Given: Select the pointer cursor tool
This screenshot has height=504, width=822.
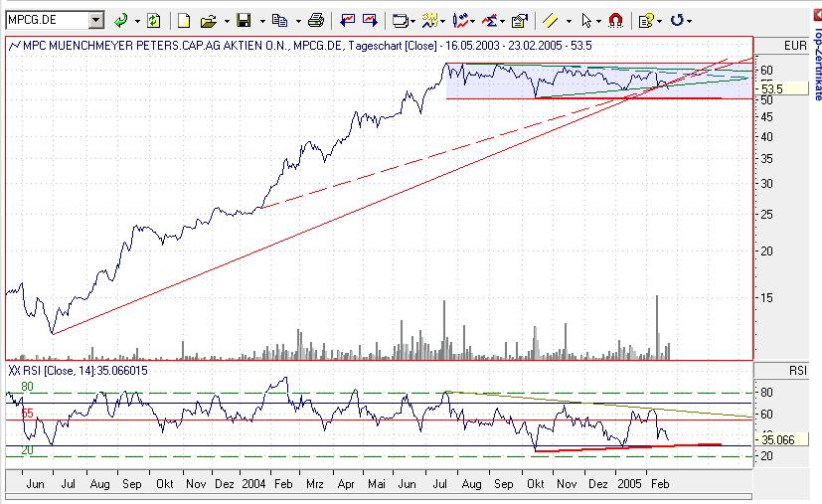Looking at the screenshot, I should [586, 21].
